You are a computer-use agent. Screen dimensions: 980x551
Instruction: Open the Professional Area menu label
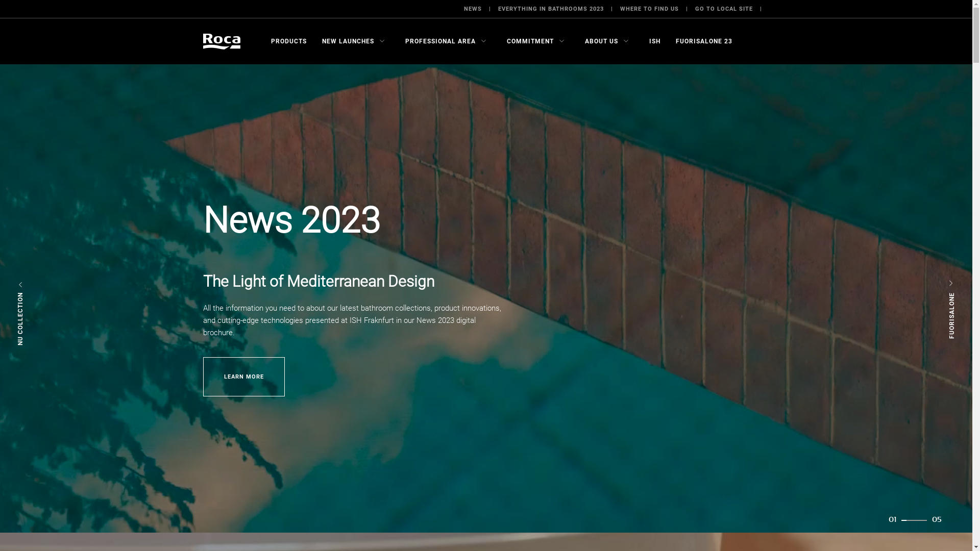440,41
